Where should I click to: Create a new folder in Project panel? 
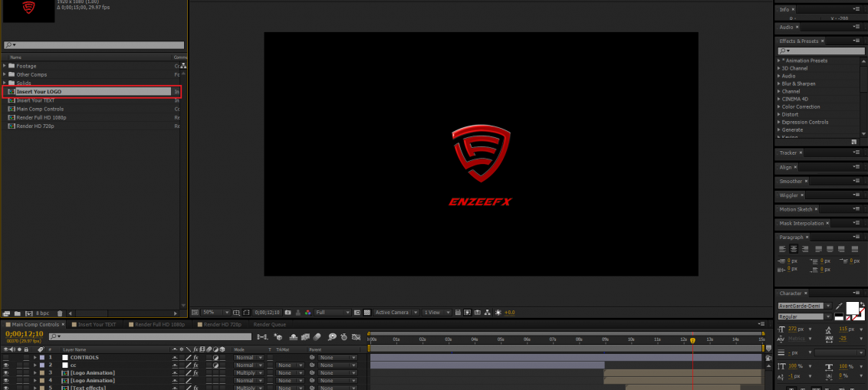tap(17, 313)
